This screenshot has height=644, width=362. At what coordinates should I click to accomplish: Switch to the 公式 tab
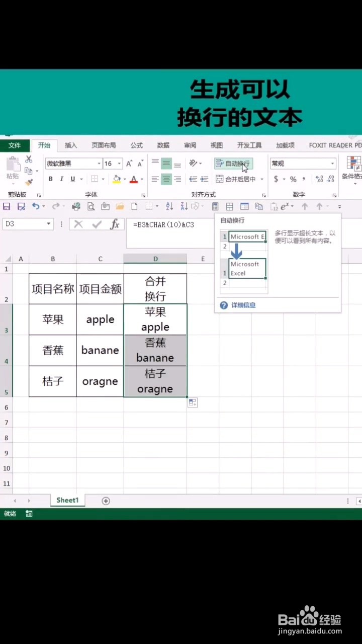[137, 145]
